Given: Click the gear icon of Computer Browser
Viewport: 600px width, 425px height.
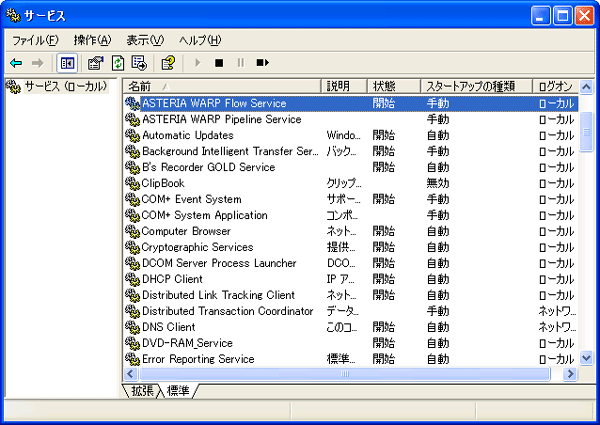Looking at the screenshot, I should pos(132,231).
